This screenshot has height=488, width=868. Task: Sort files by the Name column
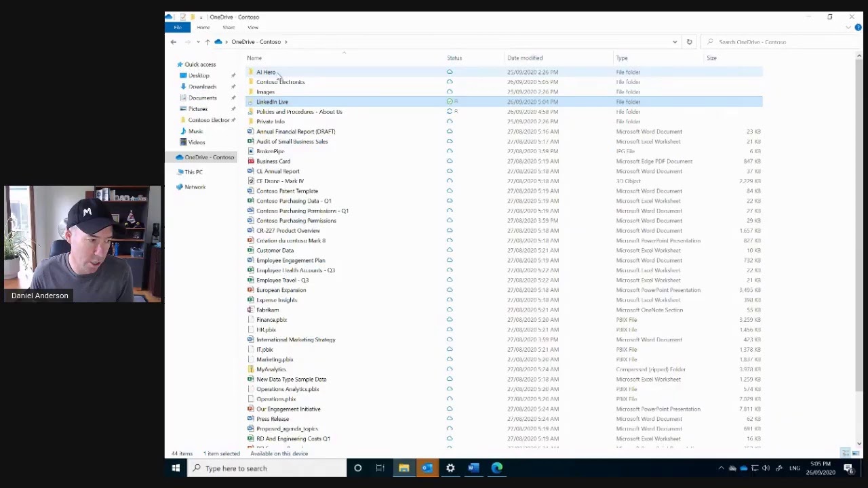point(254,58)
